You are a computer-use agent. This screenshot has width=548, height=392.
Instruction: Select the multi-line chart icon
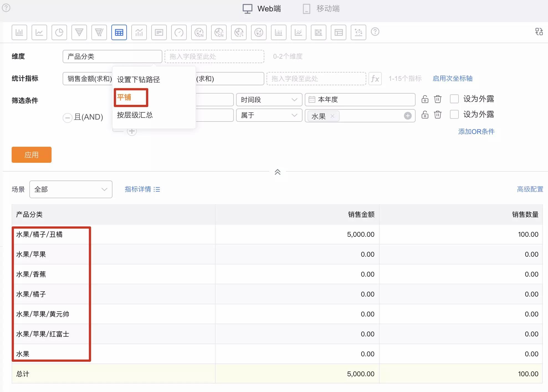(x=299, y=32)
